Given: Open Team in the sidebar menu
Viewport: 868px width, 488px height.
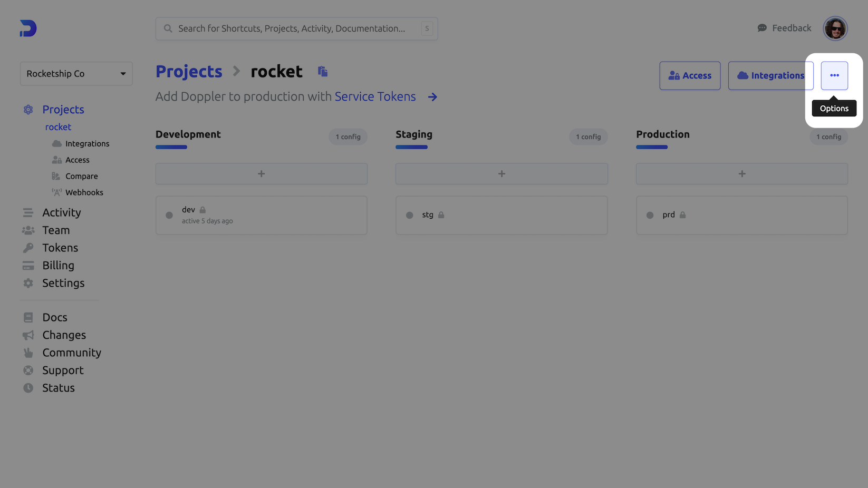Looking at the screenshot, I should click(56, 230).
